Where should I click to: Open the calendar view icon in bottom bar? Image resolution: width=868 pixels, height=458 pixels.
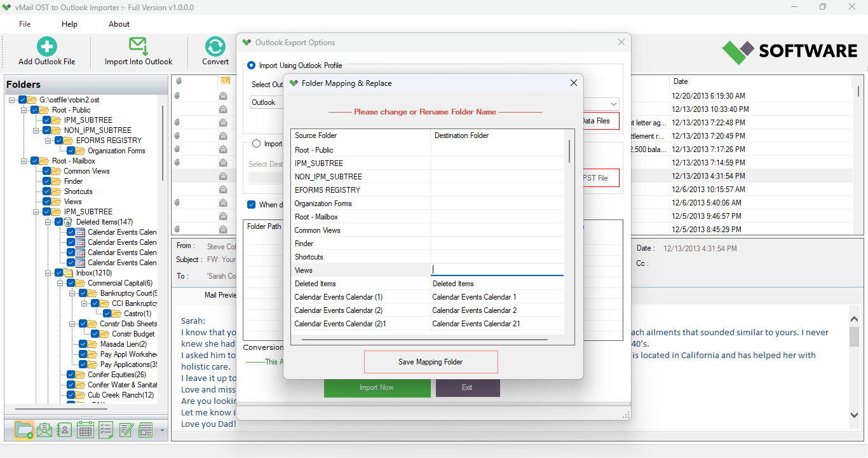86,430
